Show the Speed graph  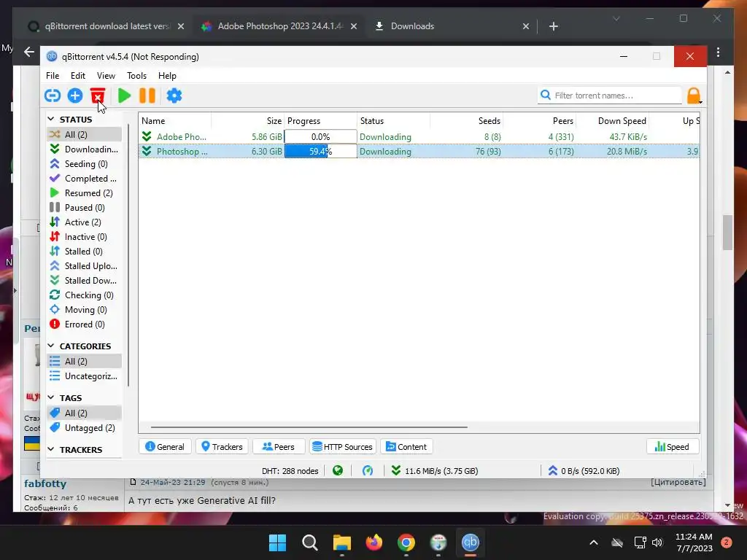672,447
